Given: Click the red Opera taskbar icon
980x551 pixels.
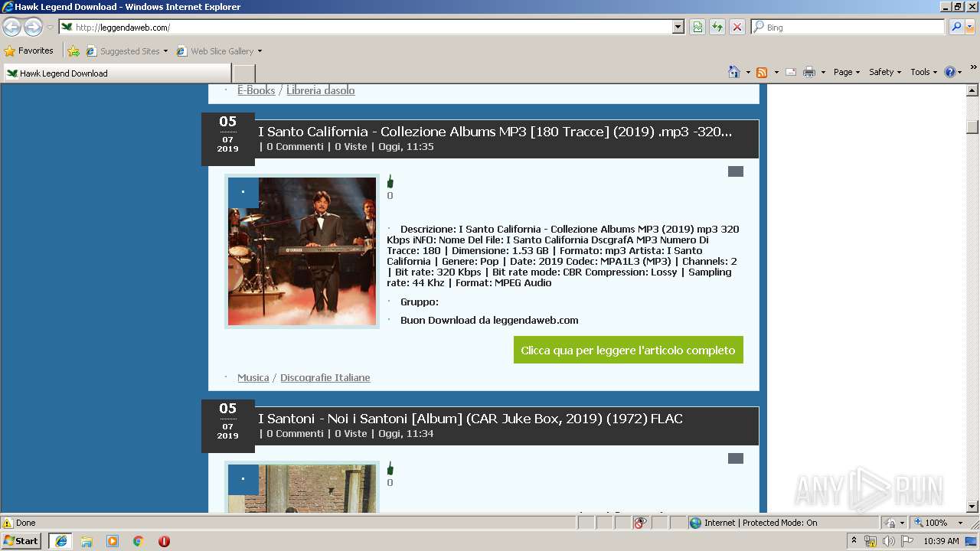Looking at the screenshot, I should click(164, 541).
